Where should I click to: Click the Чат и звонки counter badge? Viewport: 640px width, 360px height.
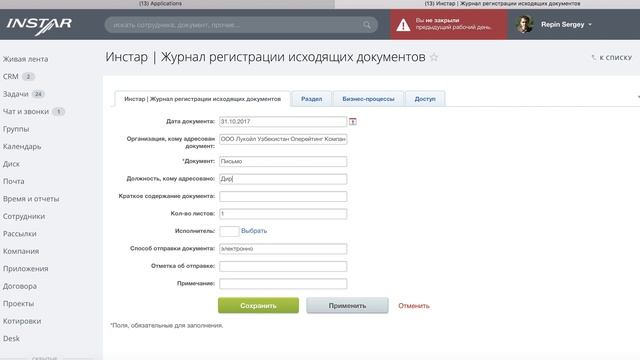pos(58,111)
